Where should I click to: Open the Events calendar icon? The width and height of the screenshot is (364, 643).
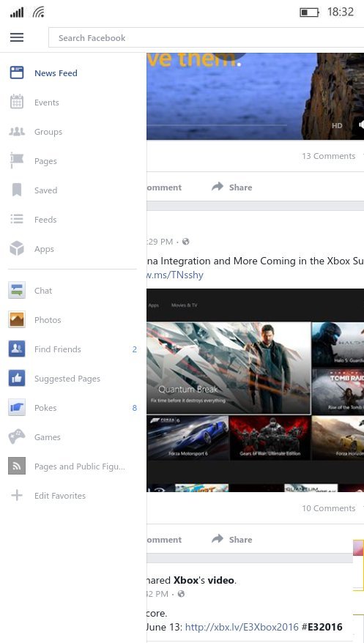point(17,102)
